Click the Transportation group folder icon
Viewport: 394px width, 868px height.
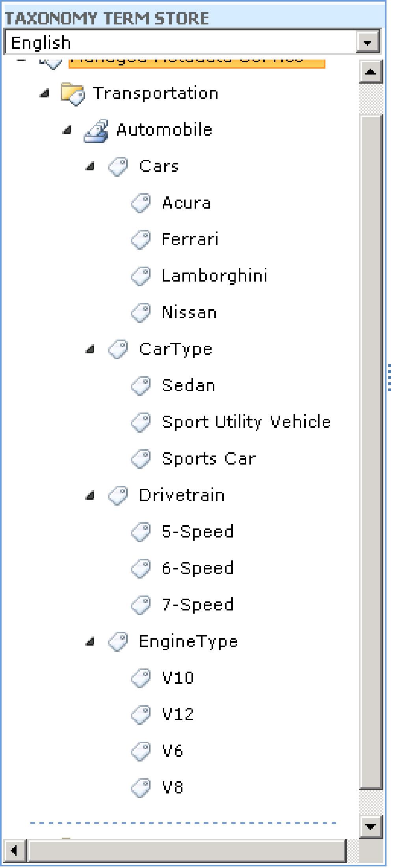[72, 94]
